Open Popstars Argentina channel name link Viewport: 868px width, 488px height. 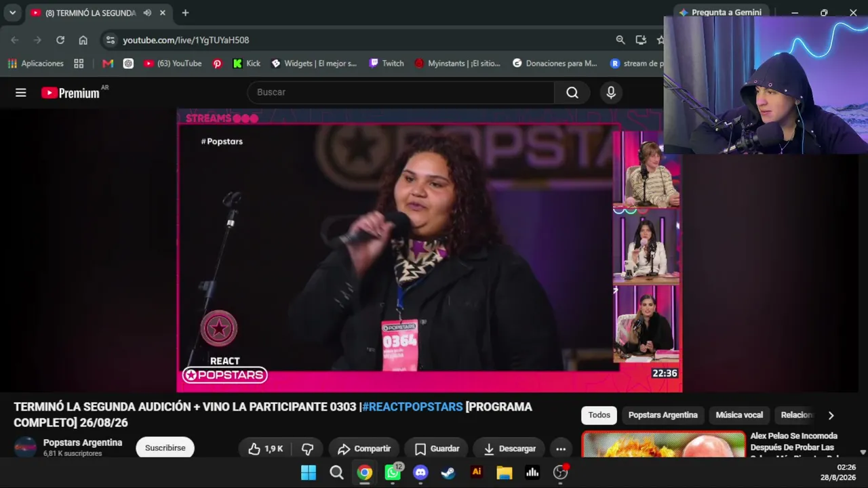click(x=83, y=443)
